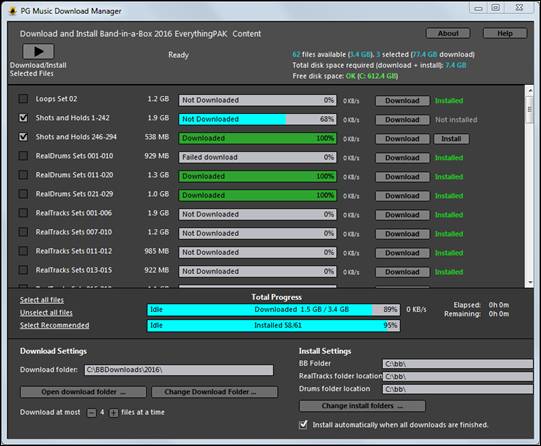Image resolution: width=541 pixels, height=446 pixels.
Task: Click Installed label of Loops Set 02
Action: [449, 101]
